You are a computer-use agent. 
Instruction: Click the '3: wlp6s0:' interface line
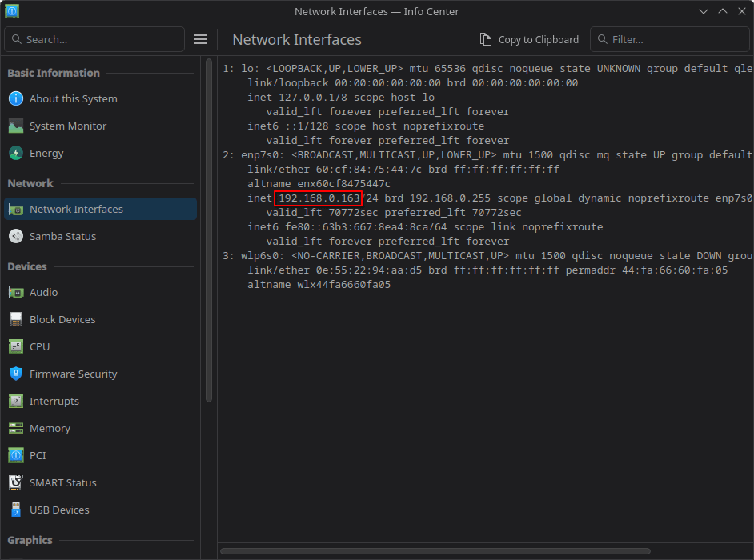(x=487, y=256)
